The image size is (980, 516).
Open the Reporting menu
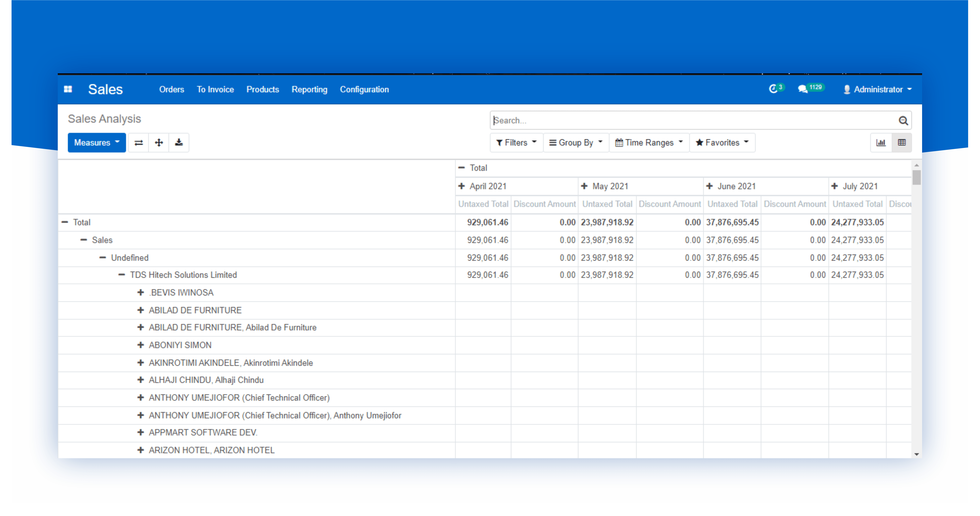click(309, 89)
